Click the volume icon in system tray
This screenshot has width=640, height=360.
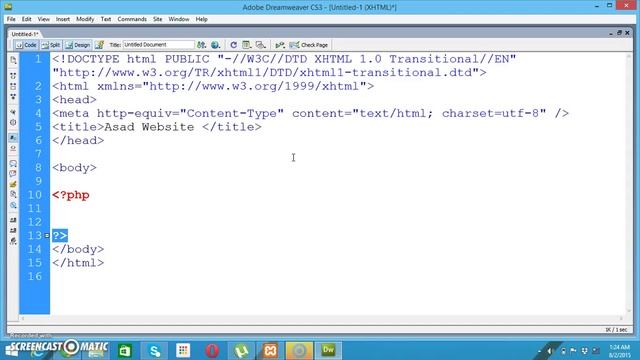[x=550, y=351]
